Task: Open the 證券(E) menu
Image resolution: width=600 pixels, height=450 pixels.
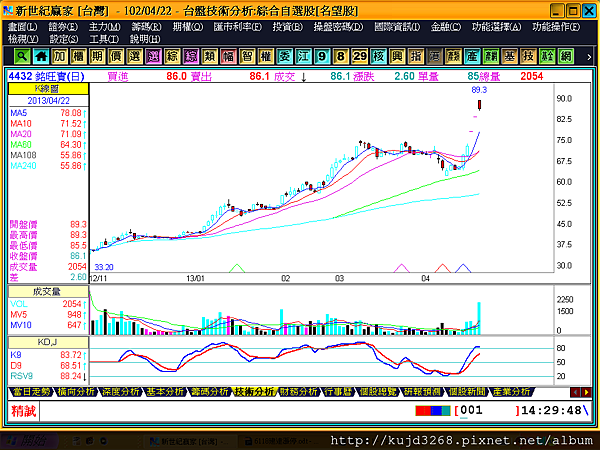Action: click(x=63, y=27)
